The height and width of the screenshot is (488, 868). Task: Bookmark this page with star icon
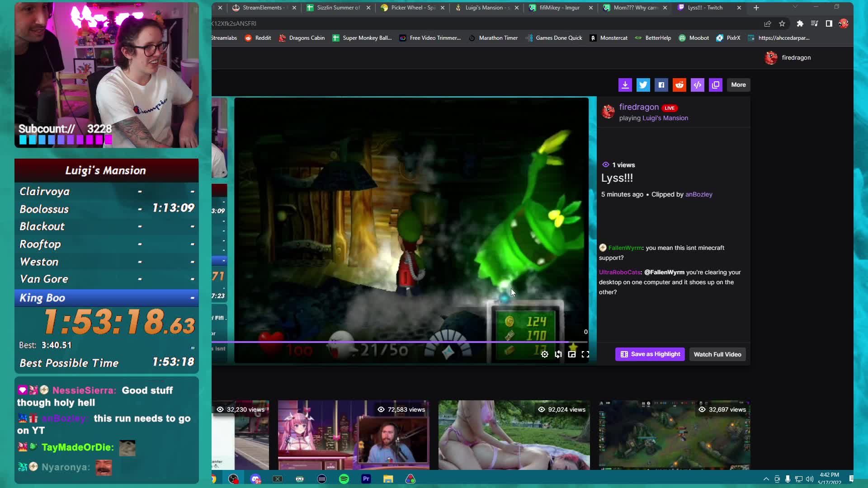click(x=782, y=23)
